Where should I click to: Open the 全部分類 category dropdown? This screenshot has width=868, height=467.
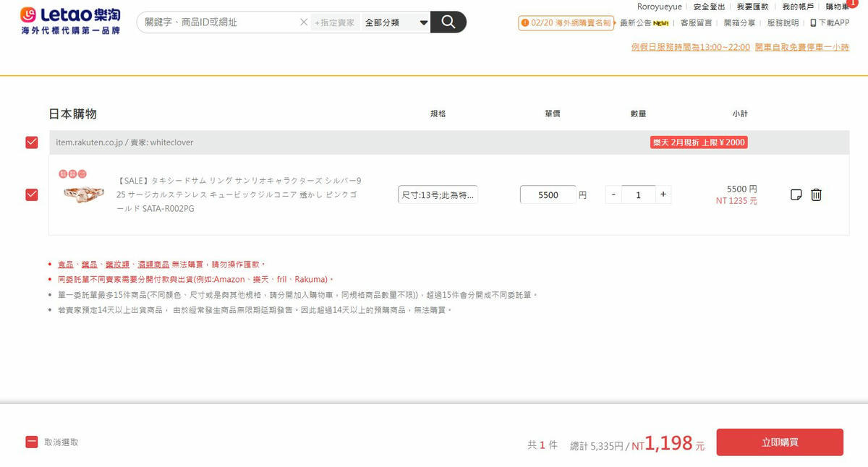(396, 22)
